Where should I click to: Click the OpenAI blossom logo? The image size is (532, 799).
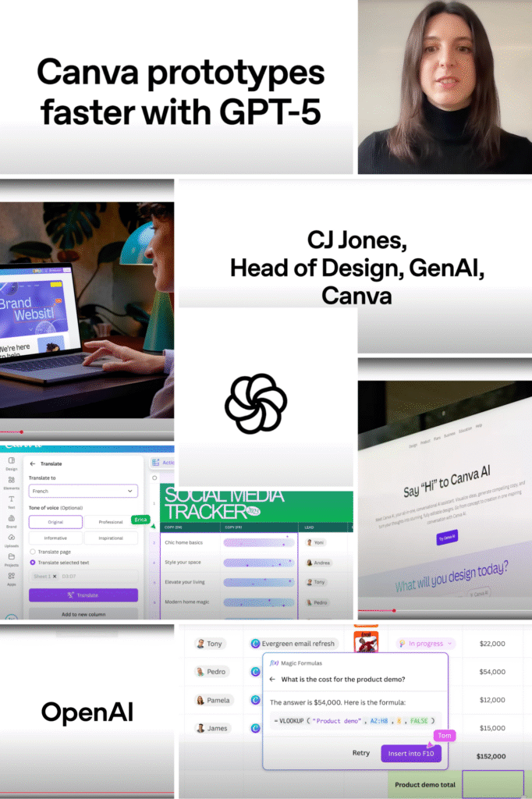pyautogui.click(x=256, y=403)
